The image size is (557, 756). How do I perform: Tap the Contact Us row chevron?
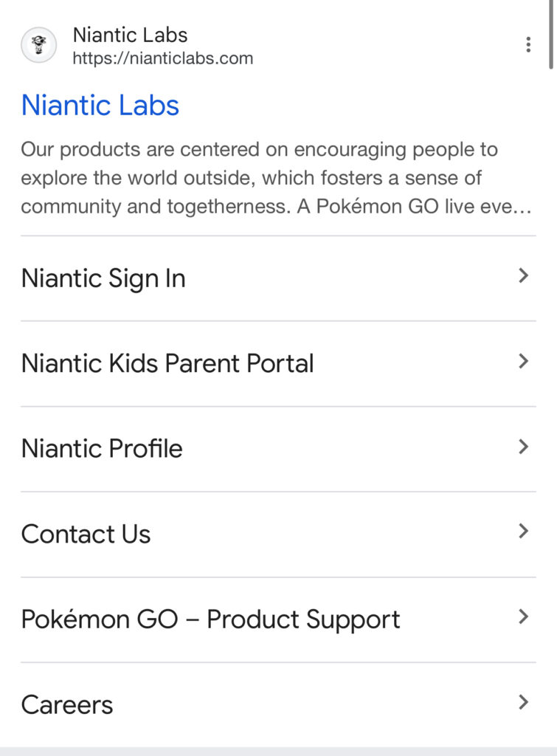tap(523, 532)
